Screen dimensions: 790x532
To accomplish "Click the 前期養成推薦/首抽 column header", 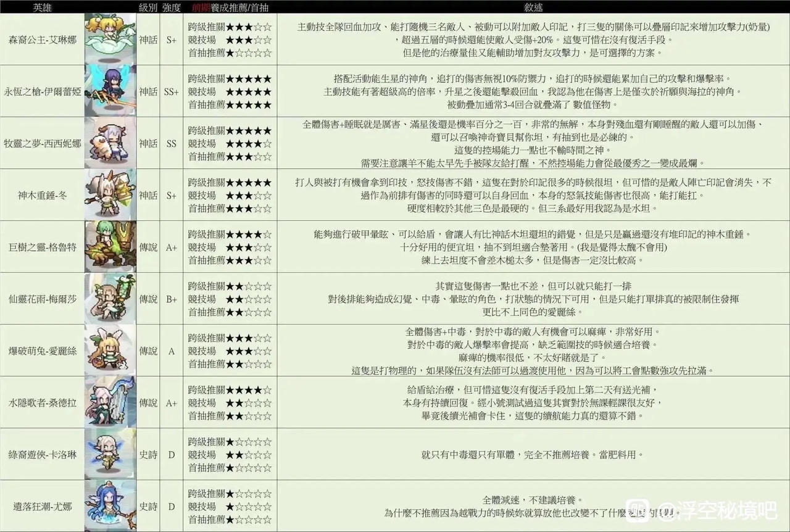I will coord(230,7).
